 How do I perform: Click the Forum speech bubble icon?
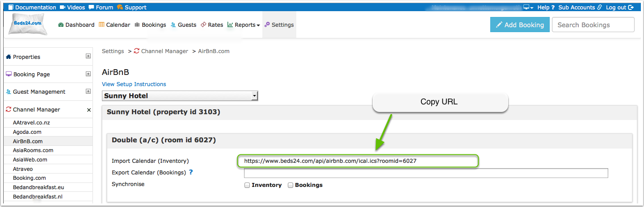pos(91,7)
